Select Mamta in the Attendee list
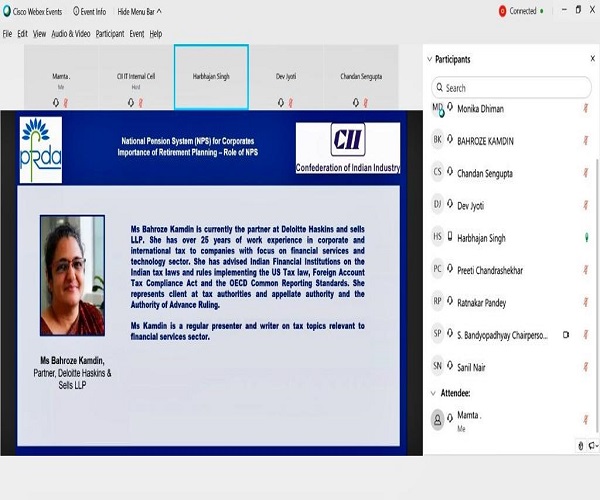The width and height of the screenshot is (600, 500). click(x=512, y=420)
